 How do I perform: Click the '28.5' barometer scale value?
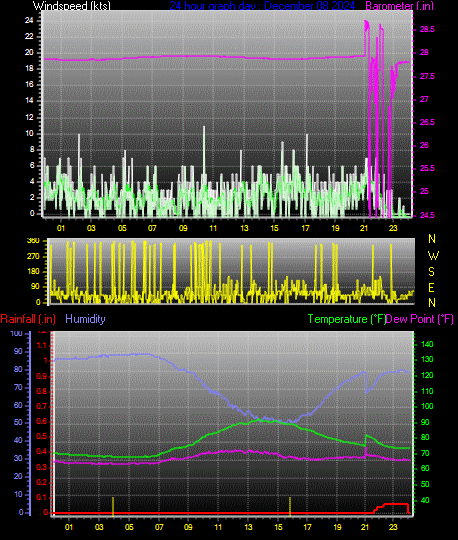point(427,30)
